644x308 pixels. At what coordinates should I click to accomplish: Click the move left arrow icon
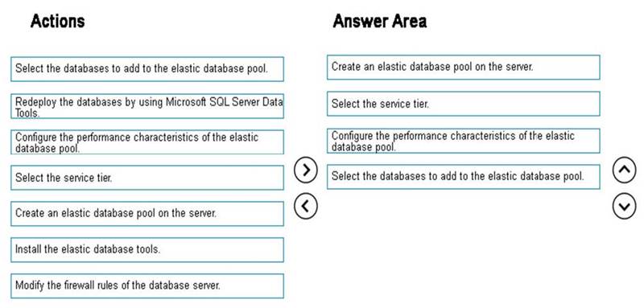306,207
